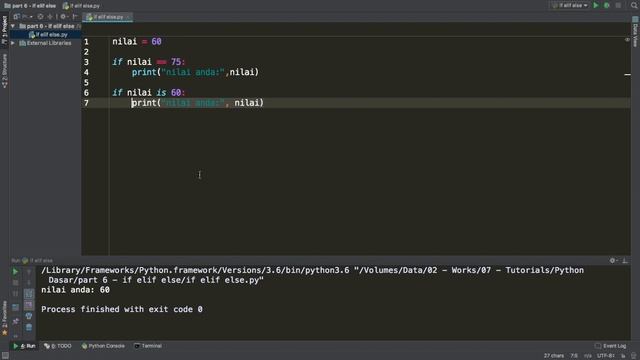The image size is (640, 360).
Task: Click the restore layout icon in the Run panel
Action: pyautogui.click(x=15, y=307)
